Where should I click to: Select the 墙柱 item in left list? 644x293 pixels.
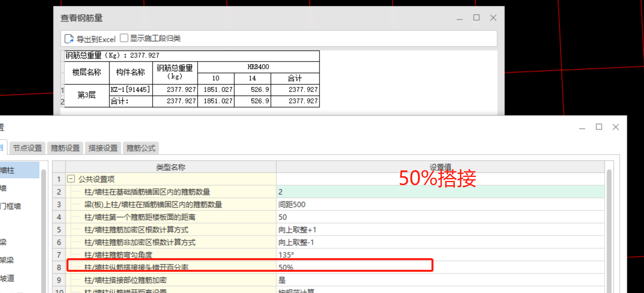(x=19, y=170)
